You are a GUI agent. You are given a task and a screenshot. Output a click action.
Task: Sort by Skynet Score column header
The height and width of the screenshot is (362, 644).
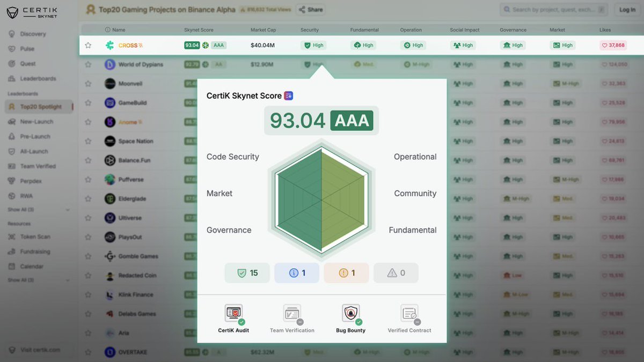[199, 30]
